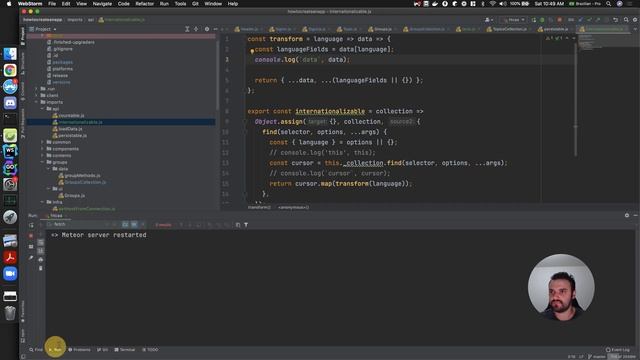Open the Code menu

point(123,4)
